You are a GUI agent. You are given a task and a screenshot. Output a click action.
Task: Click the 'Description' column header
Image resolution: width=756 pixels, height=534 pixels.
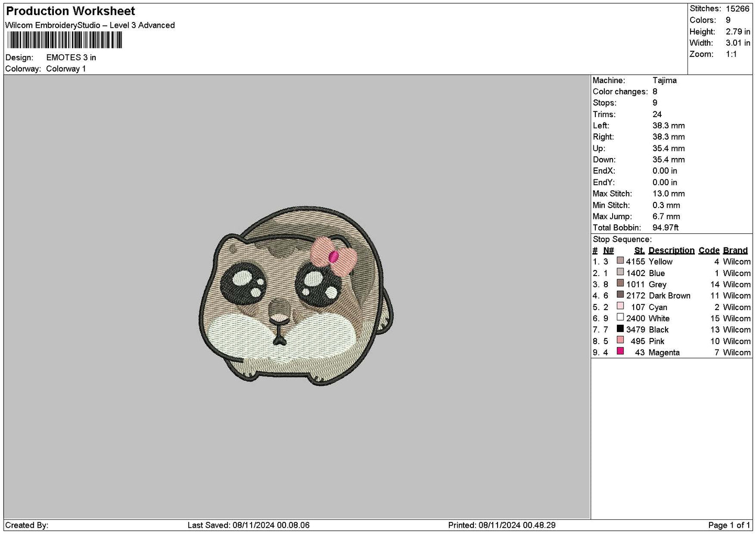[671, 251]
